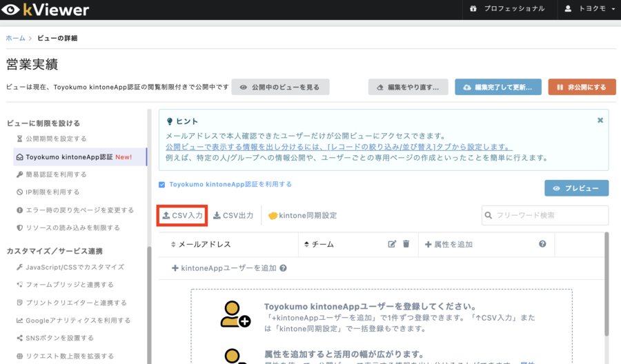
Task: Select Toyokumo kintoneApp認証 sidebar item
Action: pos(80,156)
